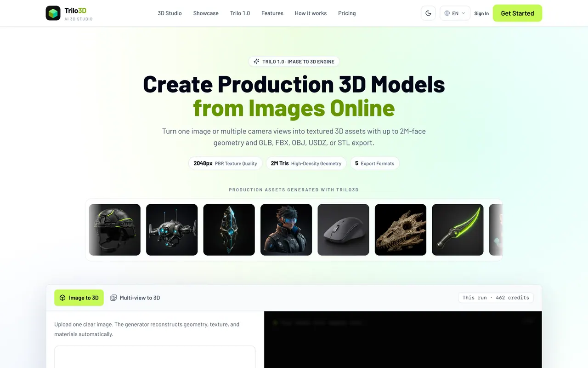Open the sci-fi drone spacecraft thumbnail
The image size is (588, 368).
click(x=172, y=230)
